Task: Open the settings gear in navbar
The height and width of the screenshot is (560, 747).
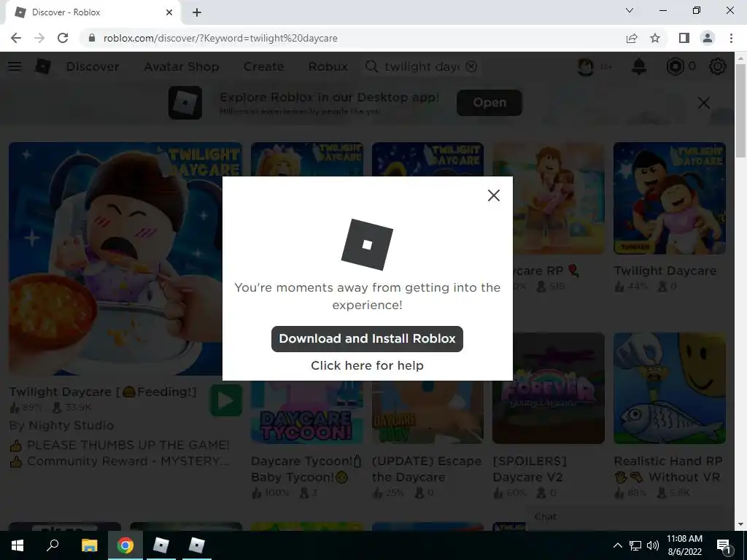Action: click(x=718, y=66)
